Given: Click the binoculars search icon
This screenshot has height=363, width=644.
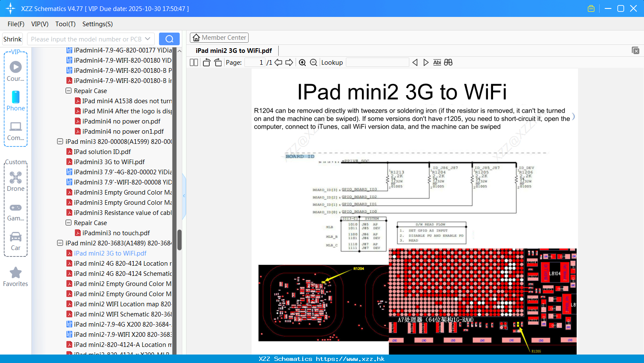Looking at the screenshot, I should (x=448, y=63).
